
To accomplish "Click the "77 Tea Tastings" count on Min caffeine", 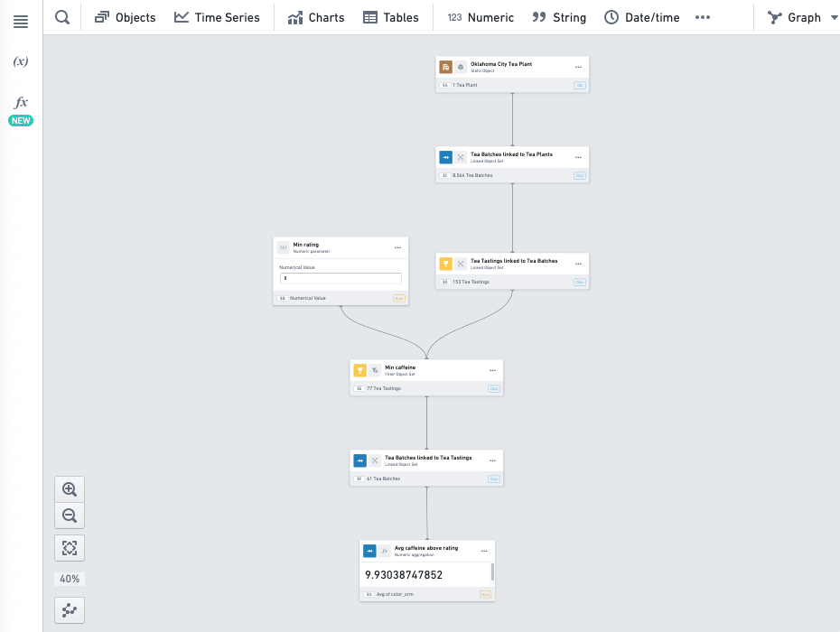I will tap(384, 388).
